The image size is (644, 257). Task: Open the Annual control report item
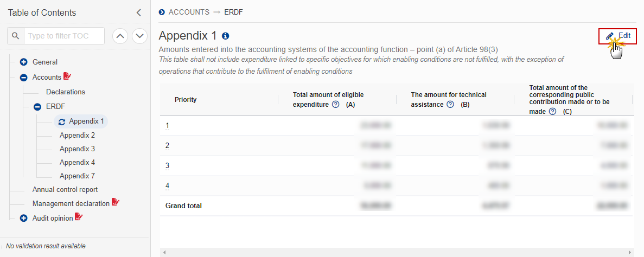click(65, 190)
